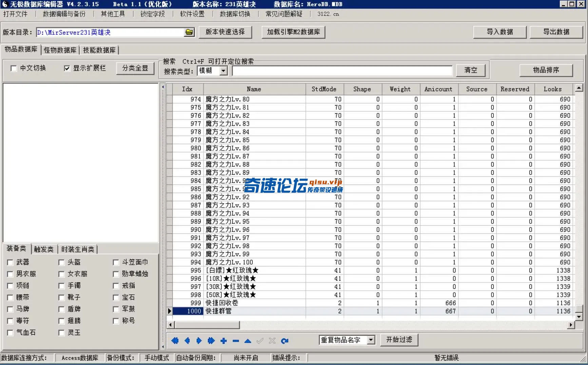588x365 pixels.
Task: Check 男衣服 filter option
Action: [x=10, y=274]
